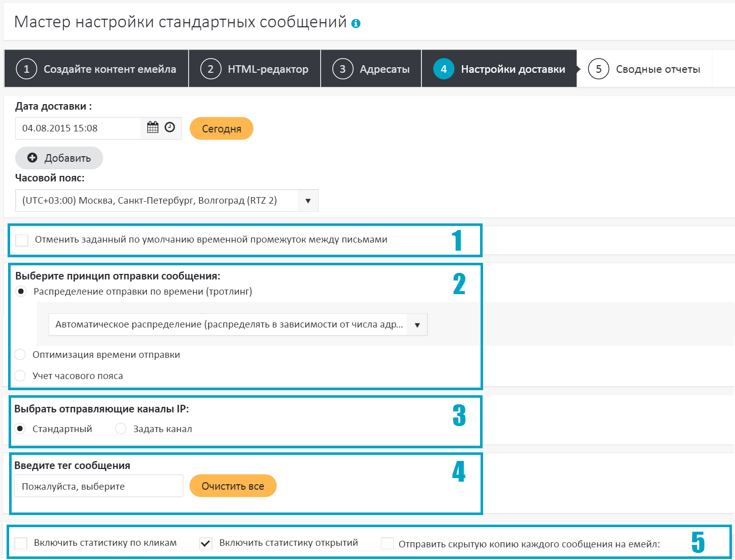
Task: Uncheck Включить статистику открытий checkbox
Action: point(206,543)
